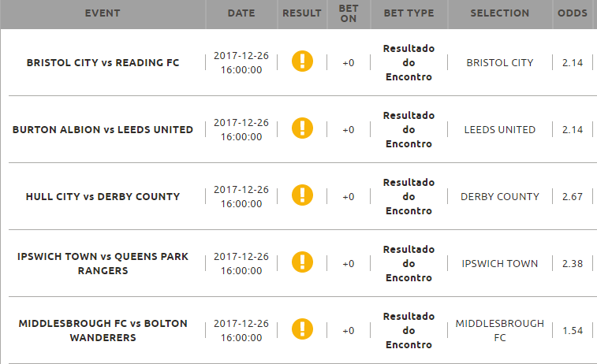Click the yellow exclamation icon for Hull City
The image size is (597, 364).
[x=302, y=195]
